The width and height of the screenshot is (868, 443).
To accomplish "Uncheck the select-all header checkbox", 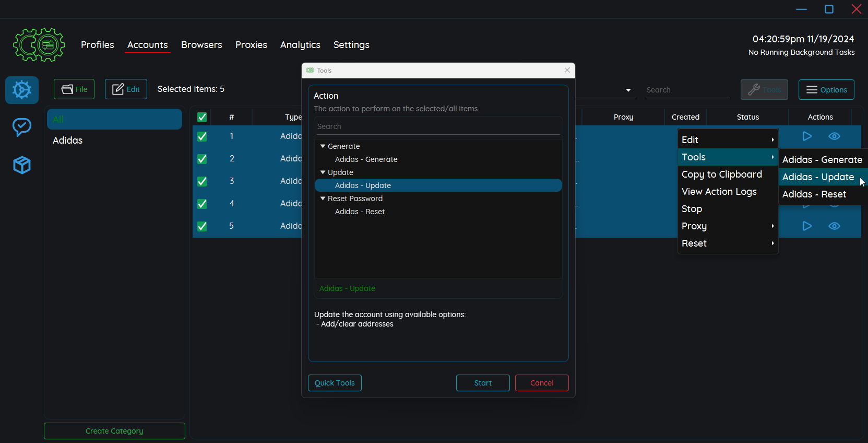I will point(202,117).
